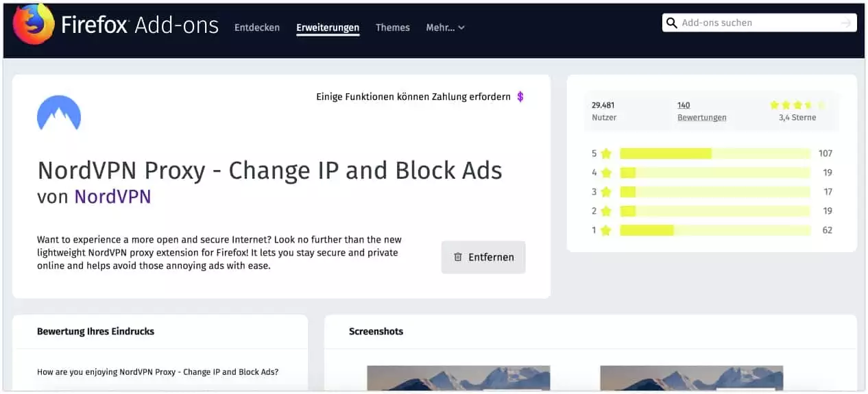The width and height of the screenshot is (868, 394).
Task: Click the magnifying glass search icon
Action: pos(672,23)
